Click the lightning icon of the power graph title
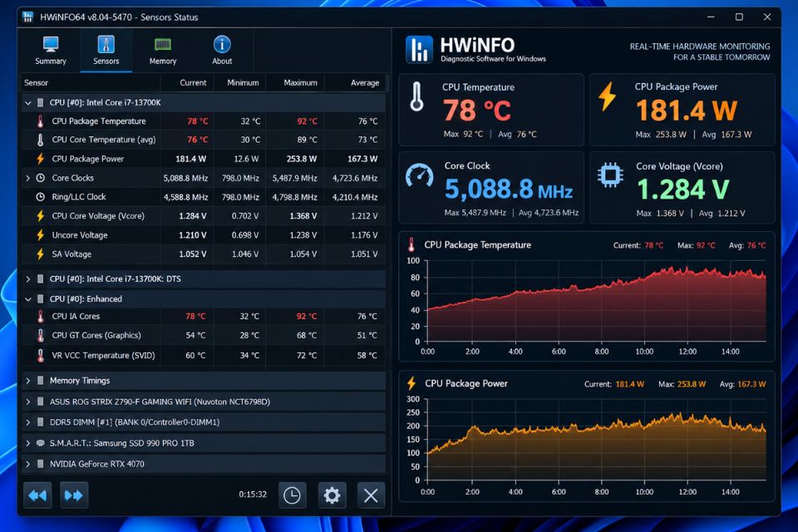The width and height of the screenshot is (798, 532). point(411,383)
